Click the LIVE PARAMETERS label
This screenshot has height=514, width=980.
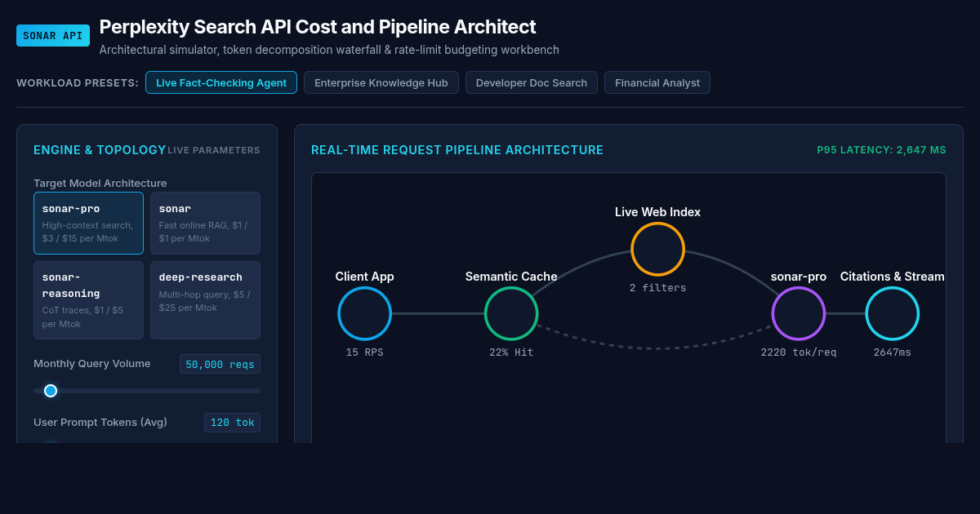214,150
